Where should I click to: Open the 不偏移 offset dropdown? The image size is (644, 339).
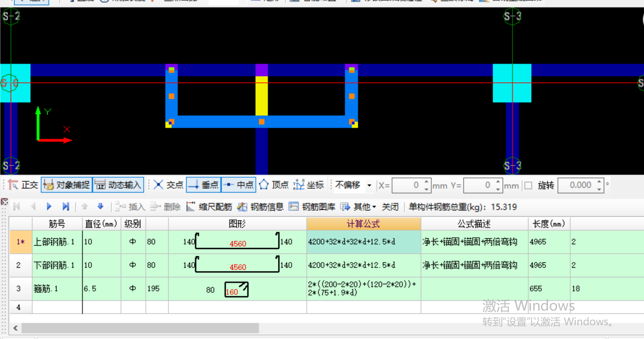(x=369, y=186)
